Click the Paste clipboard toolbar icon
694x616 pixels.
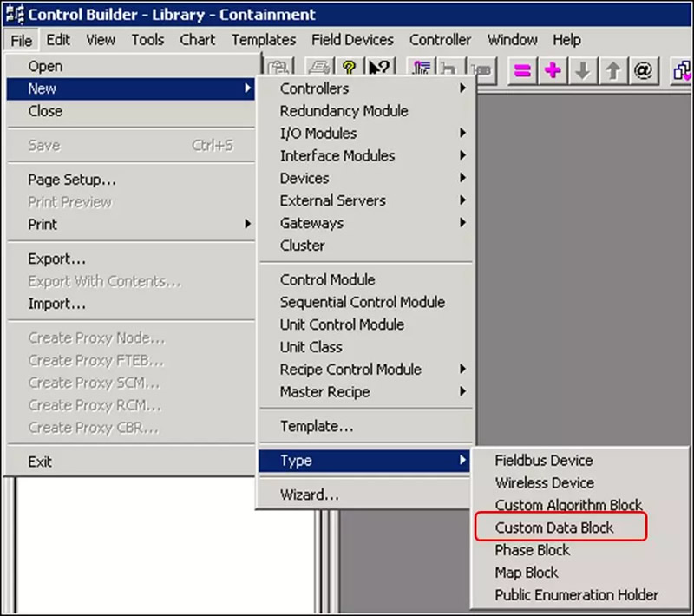(x=278, y=68)
